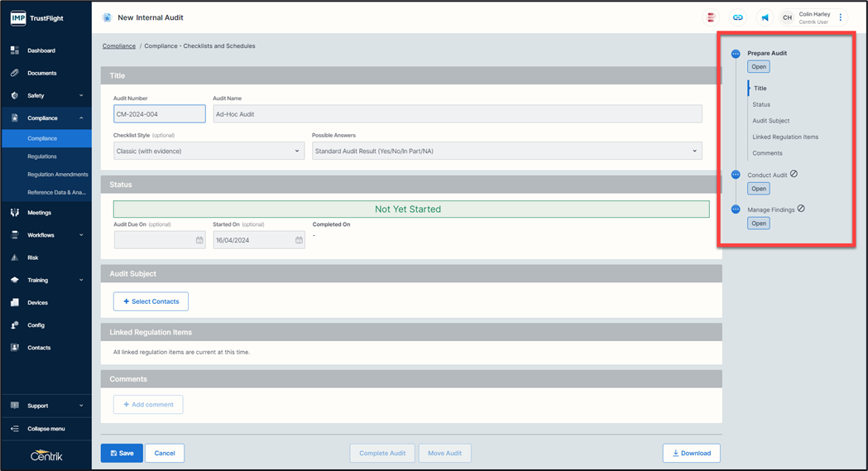This screenshot has width=868, height=471.
Task: Open the Possible Answers dropdown
Action: tap(506, 151)
